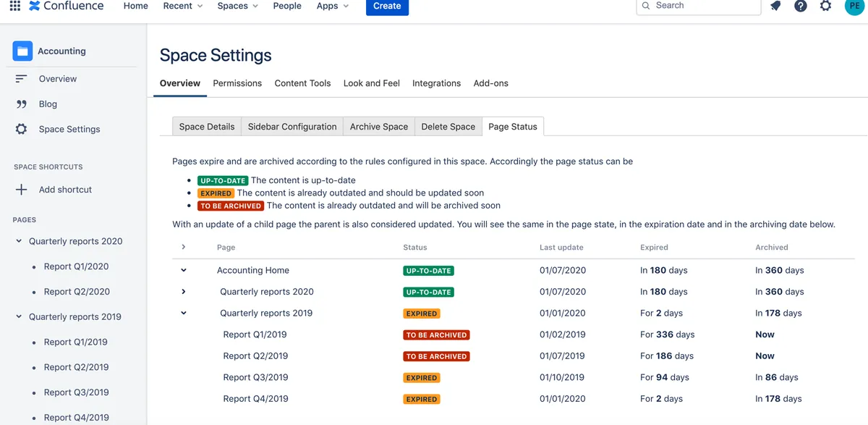Screen dimensions: 868x425
Task: Expand the Quarterly reports 2020 table row
Action: click(x=184, y=292)
